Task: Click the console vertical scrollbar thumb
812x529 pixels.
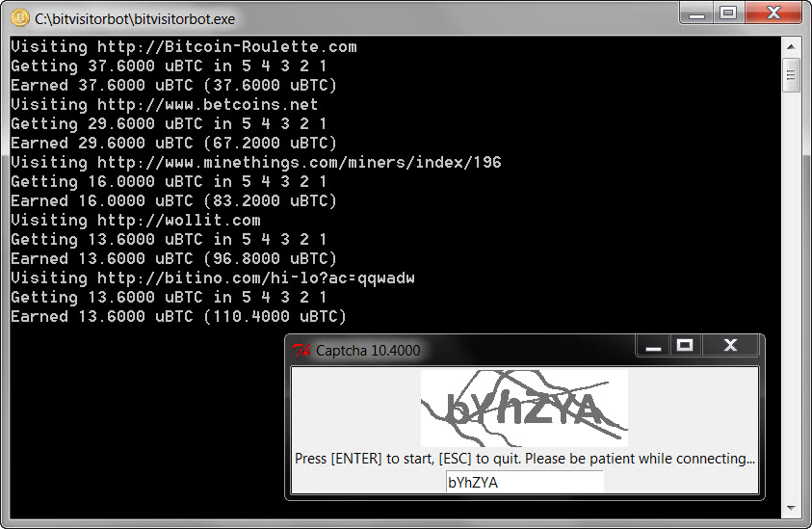Action: [791, 75]
